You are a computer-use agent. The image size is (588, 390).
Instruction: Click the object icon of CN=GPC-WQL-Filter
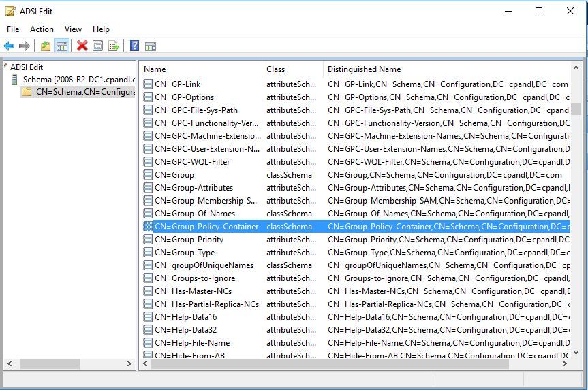tap(148, 162)
